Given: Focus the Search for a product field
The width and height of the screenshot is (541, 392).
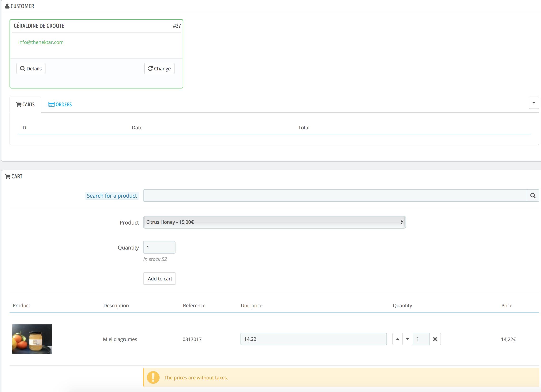Looking at the screenshot, I should click(x=335, y=196).
